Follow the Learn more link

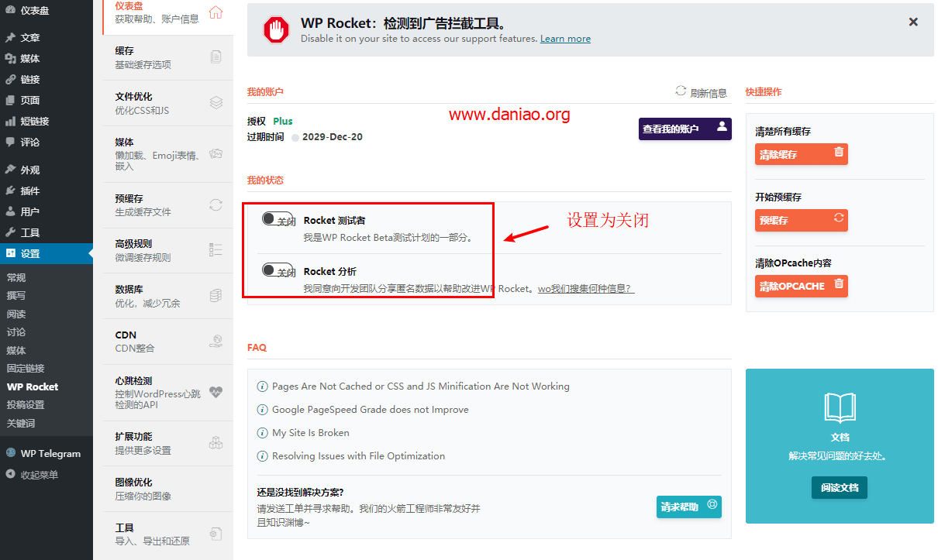tap(565, 39)
